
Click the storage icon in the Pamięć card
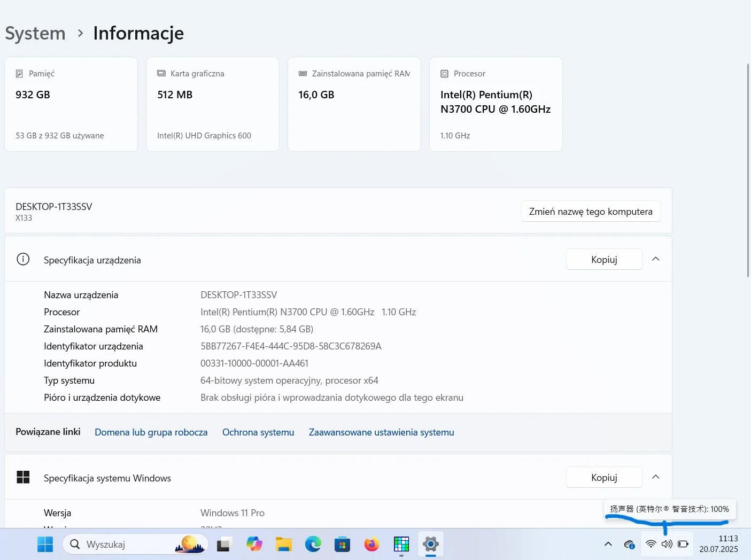[x=19, y=74]
